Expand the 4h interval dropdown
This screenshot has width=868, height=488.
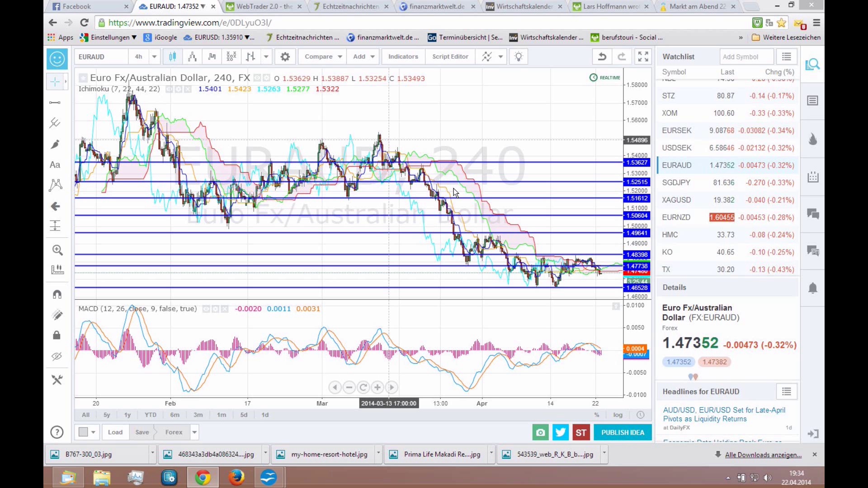coord(154,56)
